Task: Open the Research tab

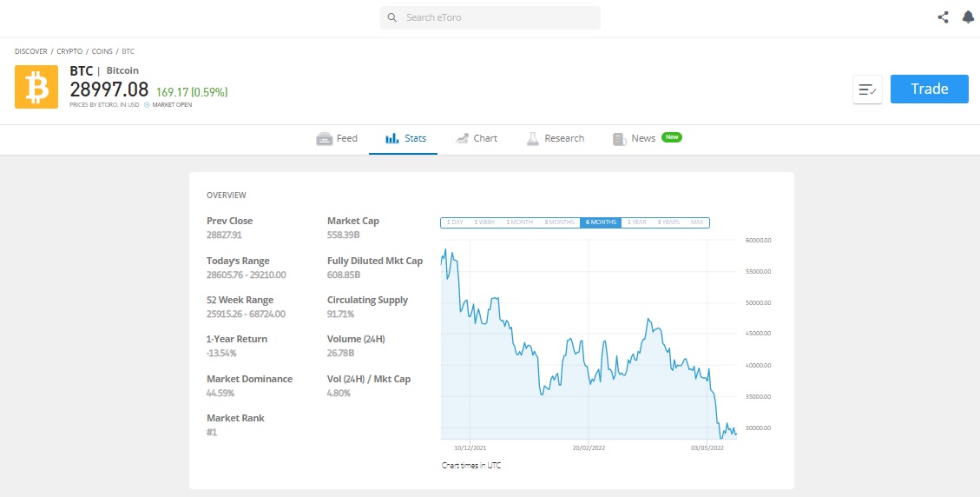Action: [555, 138]
